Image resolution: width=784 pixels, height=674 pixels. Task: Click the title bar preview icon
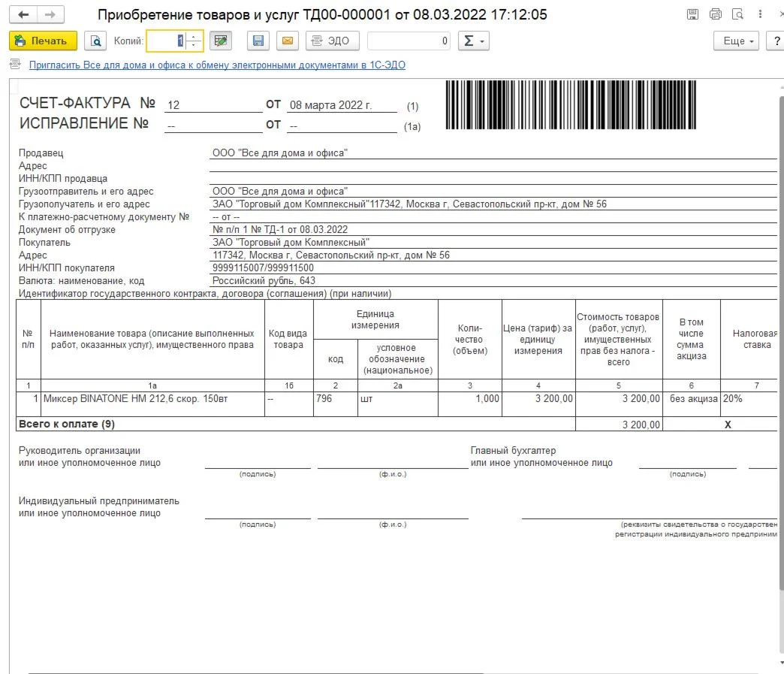tap(737, 14)
